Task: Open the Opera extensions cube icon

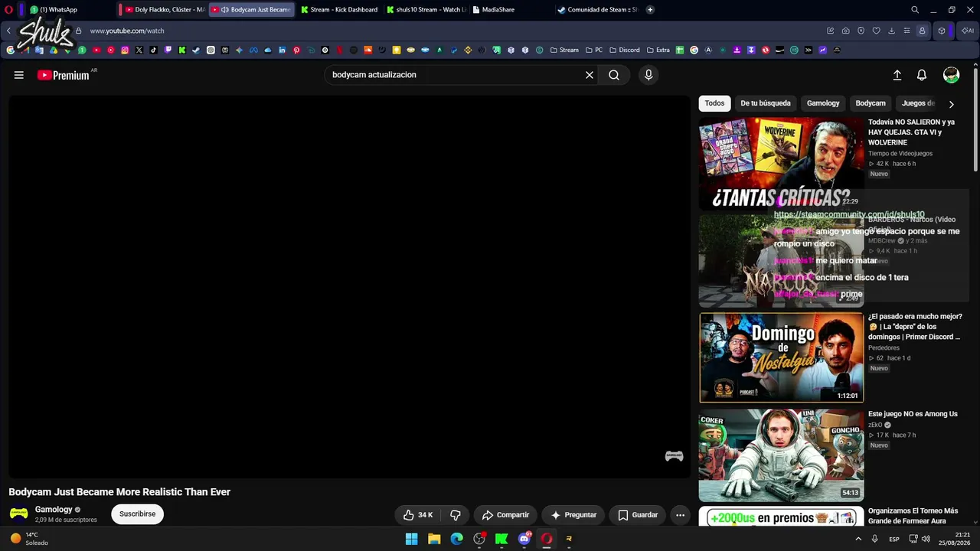Action: 942,31
